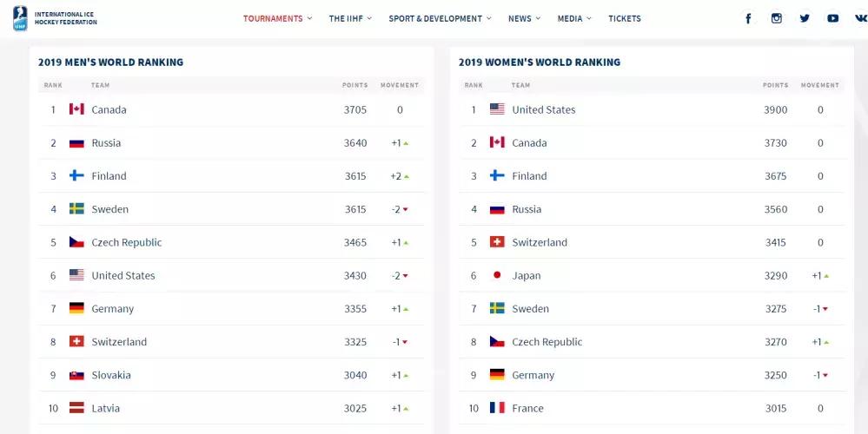Click the Japan flag in women's ranking
This screenshot has width=868, height=434.
[497, 275]
